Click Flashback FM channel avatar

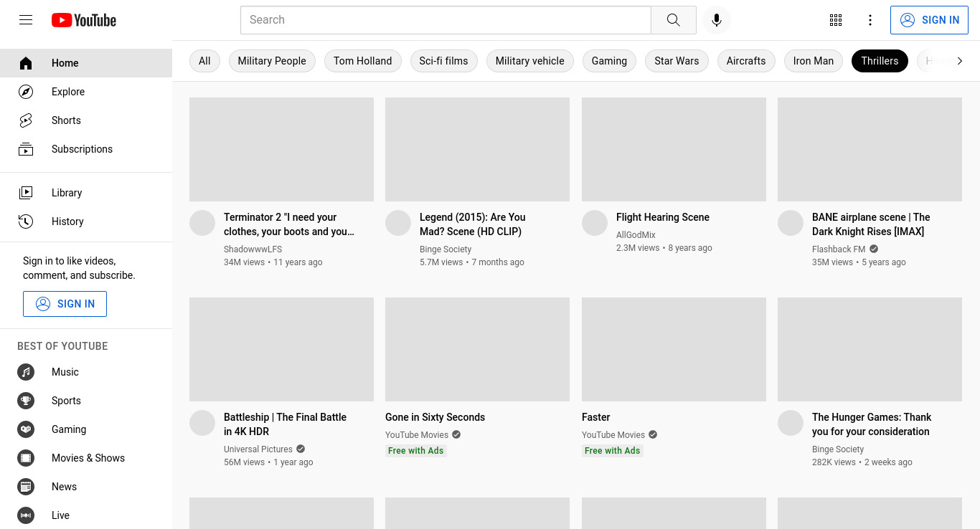click(x=791, y=223)
